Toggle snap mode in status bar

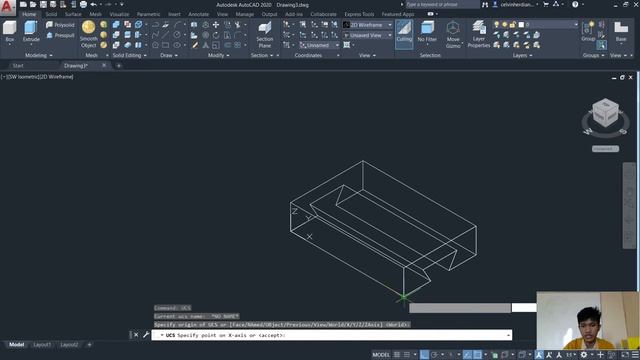407,355
